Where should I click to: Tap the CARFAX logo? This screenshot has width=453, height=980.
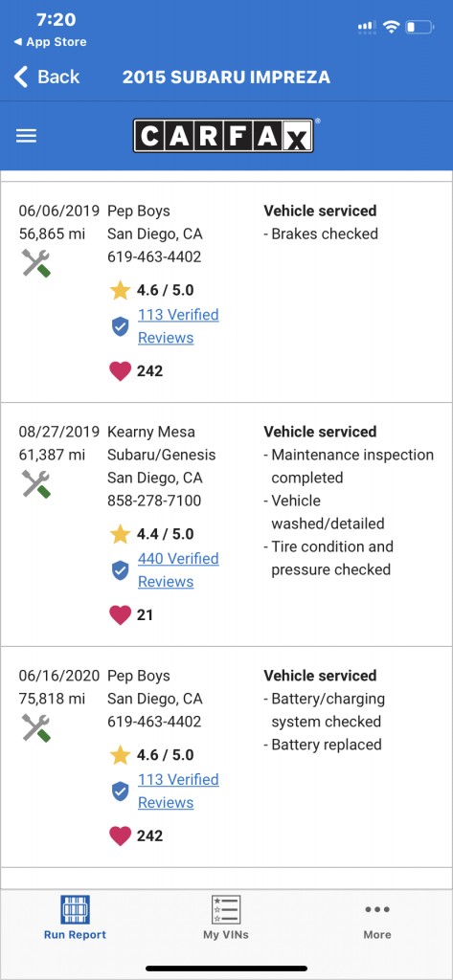click(223, 136)
